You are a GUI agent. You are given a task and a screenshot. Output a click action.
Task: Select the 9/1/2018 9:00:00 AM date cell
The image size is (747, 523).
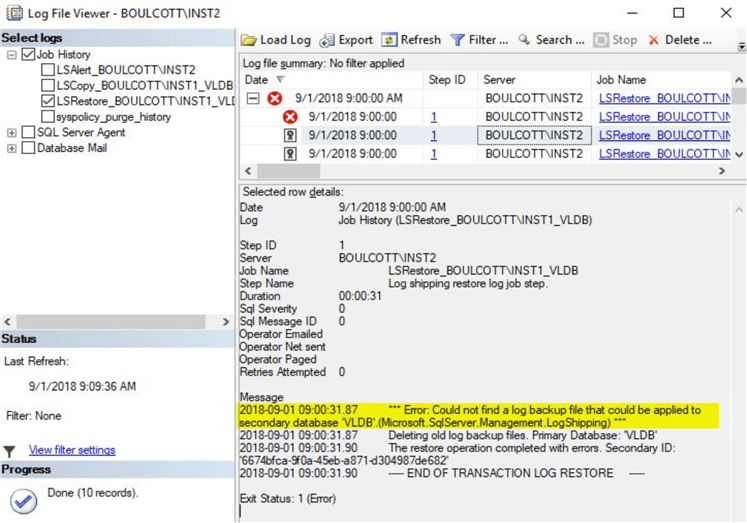pyautogui.click(x=349, y=99)
